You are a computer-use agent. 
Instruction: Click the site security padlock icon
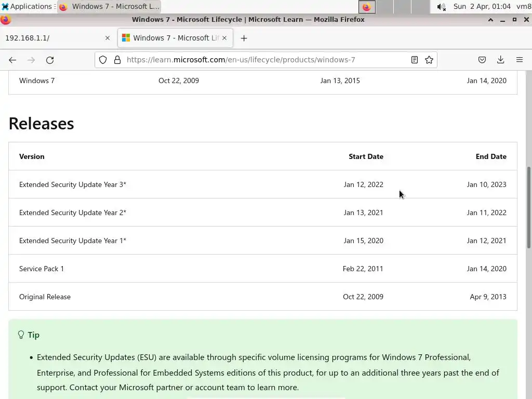(x=117, y=60)
